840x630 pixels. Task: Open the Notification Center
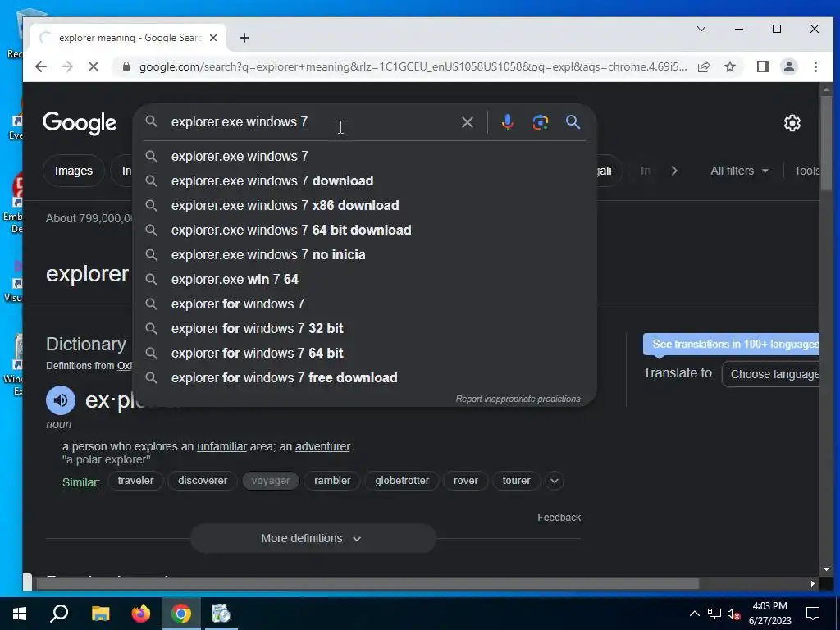tap(813, 614)
